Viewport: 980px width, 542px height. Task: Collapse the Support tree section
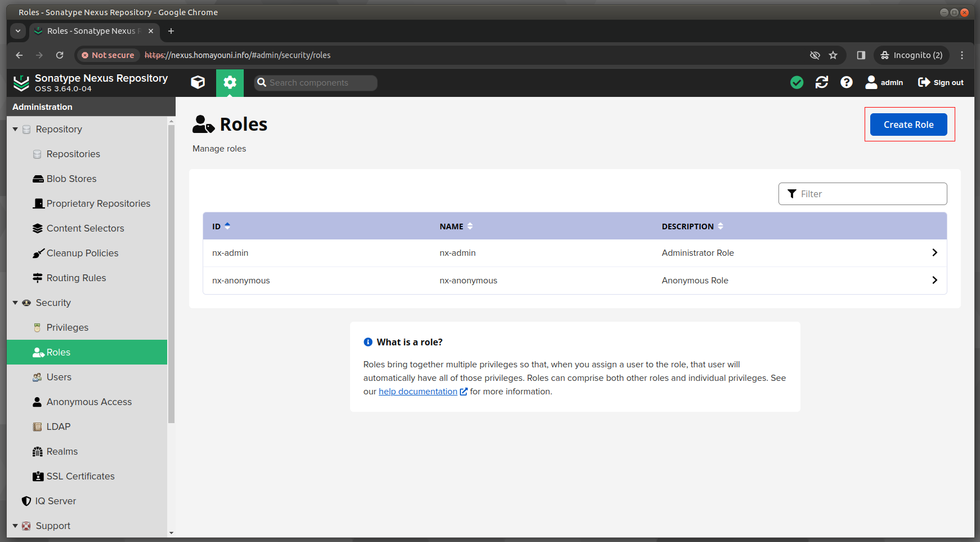(x=15, y=526)
